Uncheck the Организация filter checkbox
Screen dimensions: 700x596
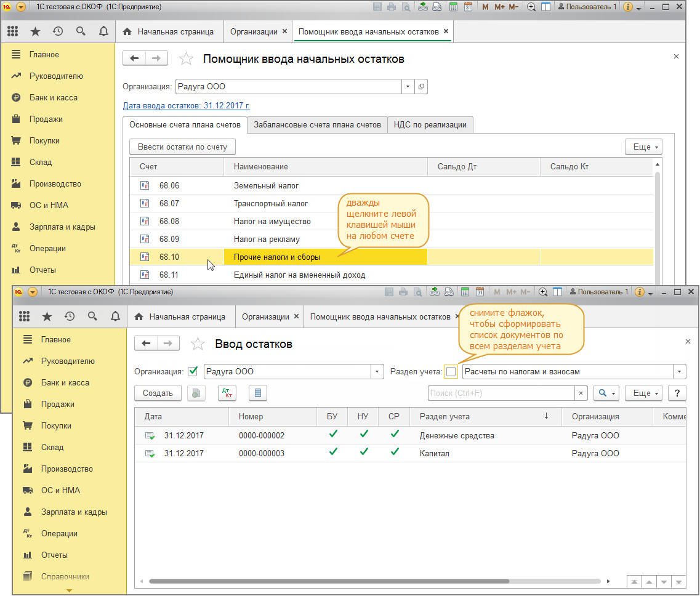tap(193, 371)
